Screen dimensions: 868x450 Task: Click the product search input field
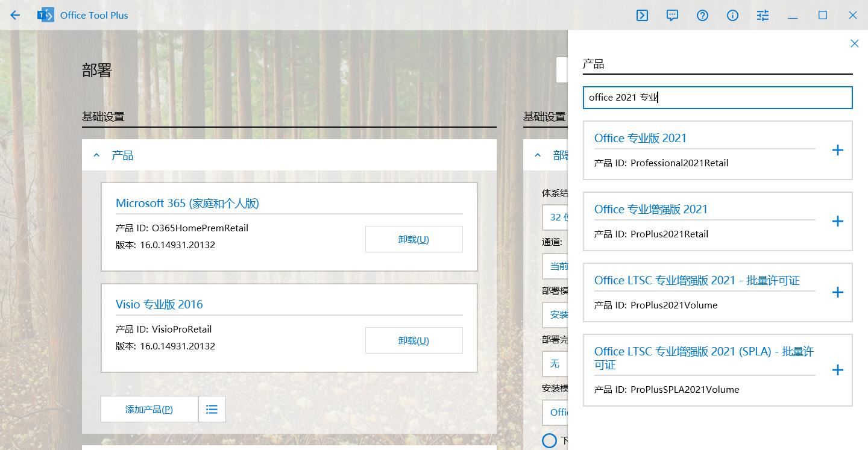(717, 98)
